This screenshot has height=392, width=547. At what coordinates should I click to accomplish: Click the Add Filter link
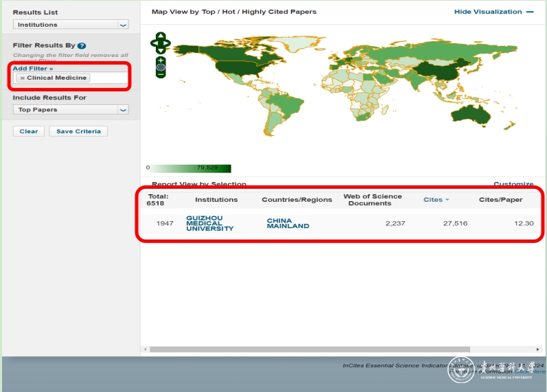coord(32,69)
